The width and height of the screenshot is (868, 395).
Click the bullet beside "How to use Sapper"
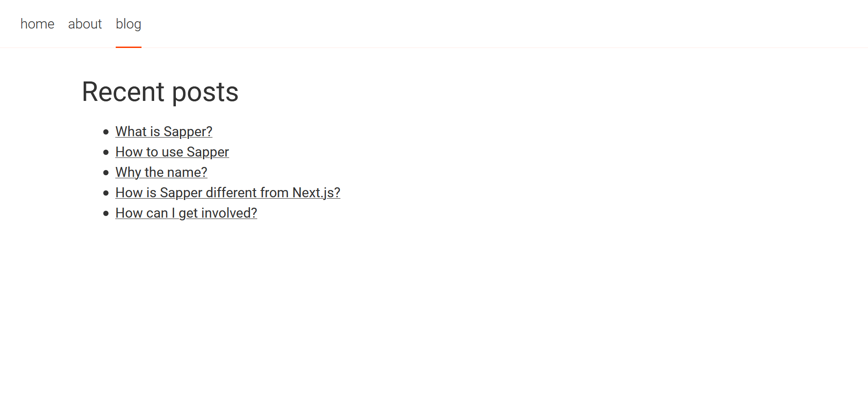(106, 152)
